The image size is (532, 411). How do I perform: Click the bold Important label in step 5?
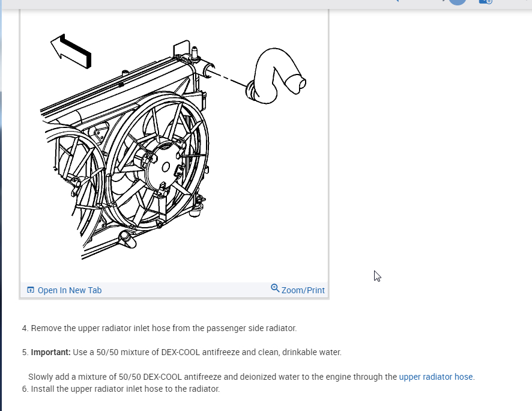(50, 352)
